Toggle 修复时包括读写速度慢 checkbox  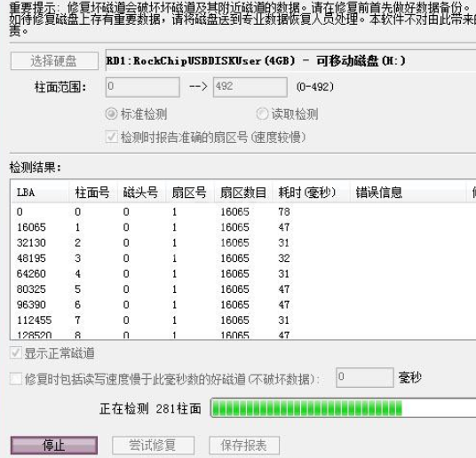tap(16, 379)
